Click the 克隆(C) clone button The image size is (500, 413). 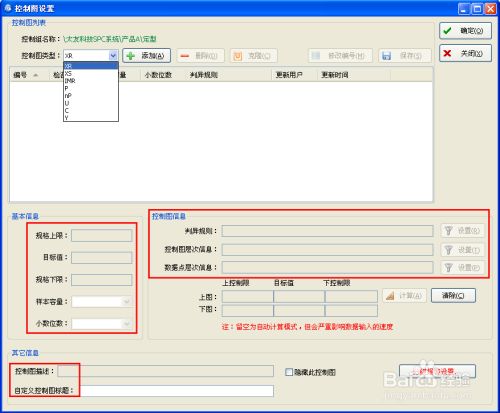coord(253,56)
